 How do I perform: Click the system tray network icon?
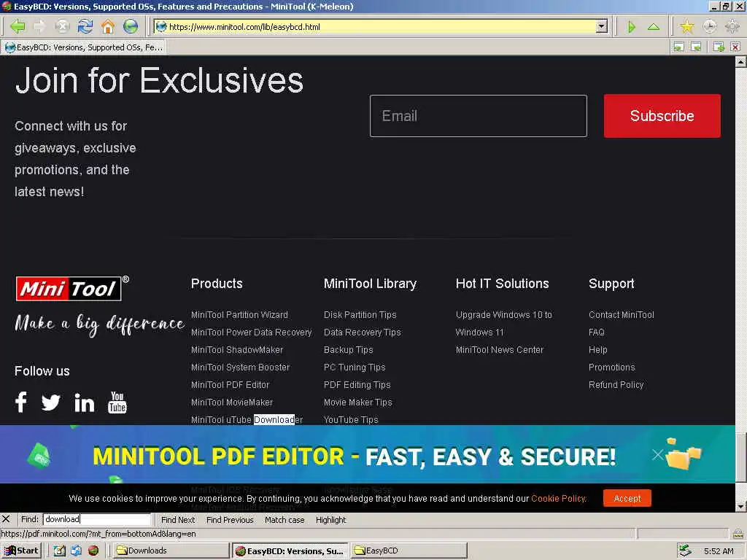[x=684, y=551]
